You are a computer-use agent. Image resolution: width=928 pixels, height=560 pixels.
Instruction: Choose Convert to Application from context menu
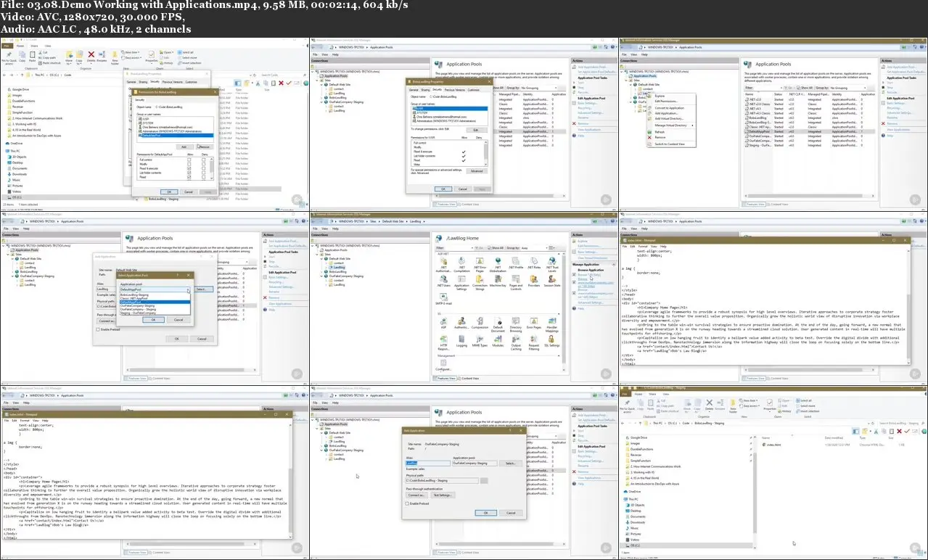[670, 107]
